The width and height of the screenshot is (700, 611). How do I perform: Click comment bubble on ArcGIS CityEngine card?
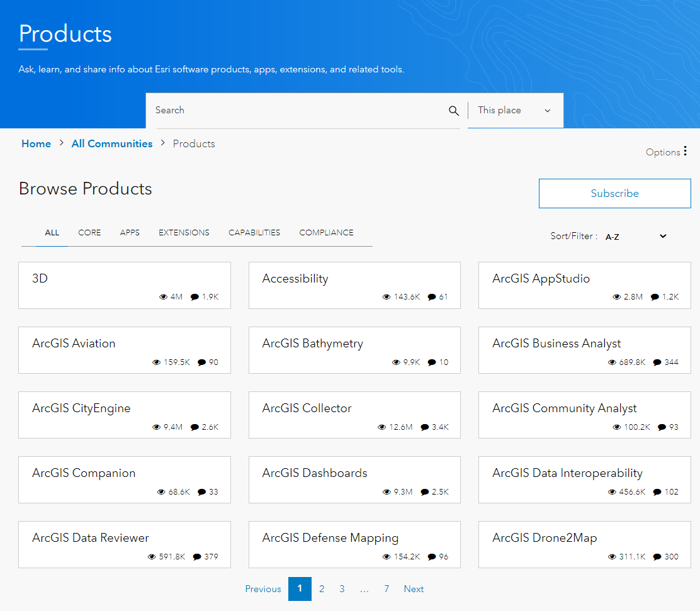[195, 427]
